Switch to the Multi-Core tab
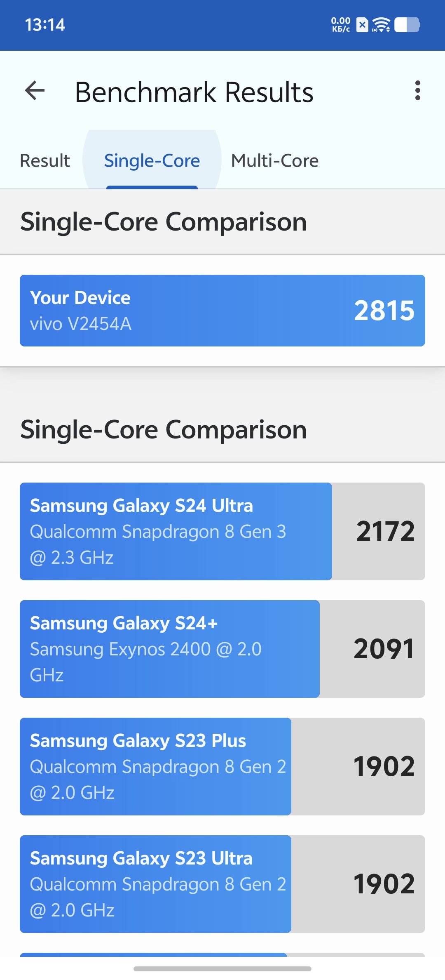445x980 pixels. click(275, 160)
